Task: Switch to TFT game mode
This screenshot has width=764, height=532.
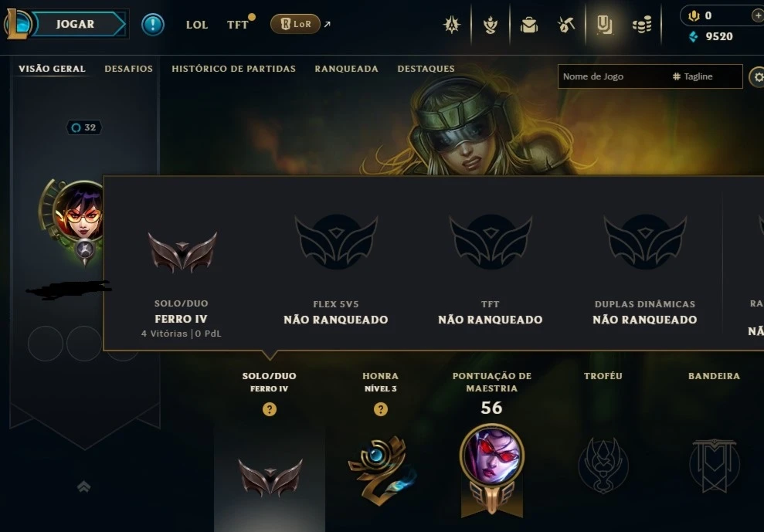Action: [238, 25]
